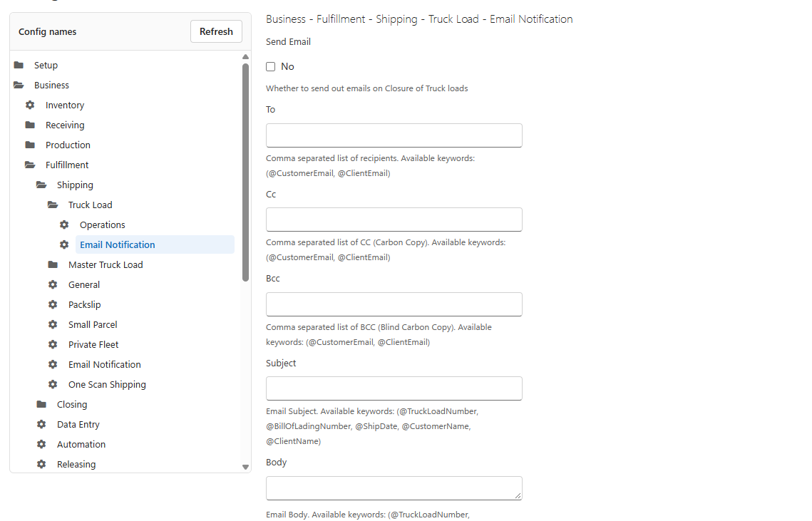Open Private Fleet settings

pyautogui.click(x=93, y=344)
